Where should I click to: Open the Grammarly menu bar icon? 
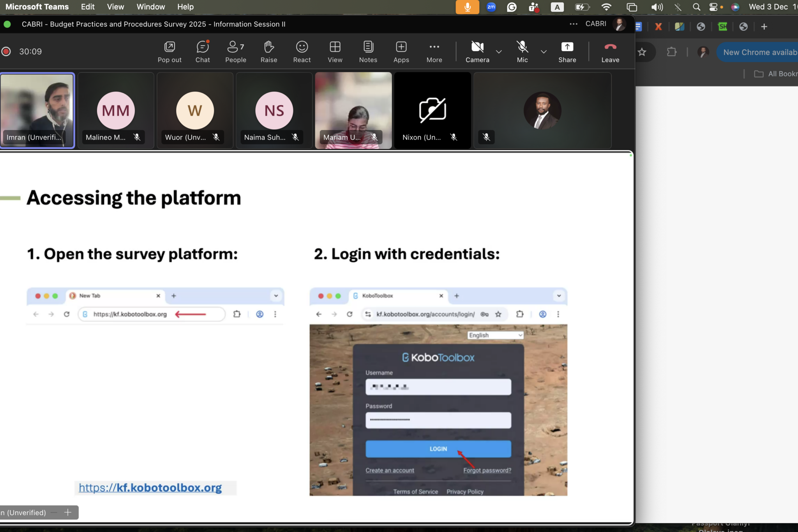512,7
